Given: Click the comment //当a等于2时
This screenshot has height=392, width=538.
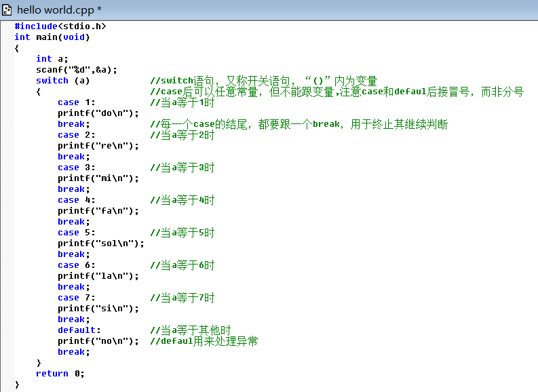Looking at the screenshot, I should [x=182, y=135].
